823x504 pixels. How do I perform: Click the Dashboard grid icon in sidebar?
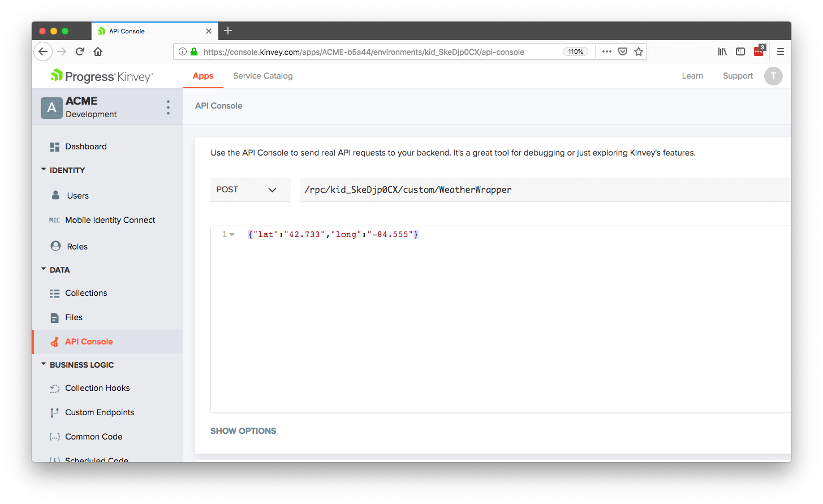tap(55, 147)
